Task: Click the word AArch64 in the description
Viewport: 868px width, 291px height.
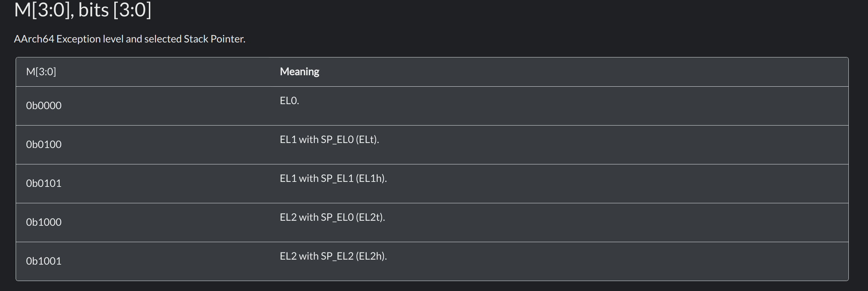Action: [x=34, y=39]
